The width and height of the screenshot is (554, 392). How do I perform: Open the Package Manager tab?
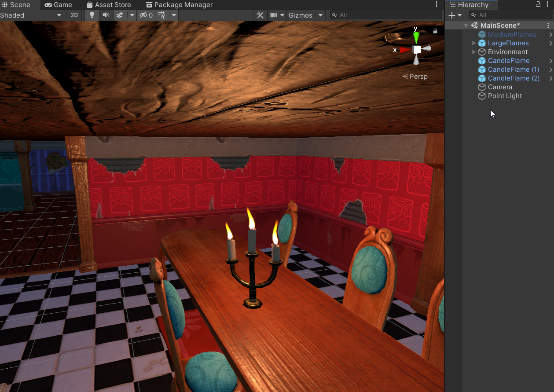[179, 5]
